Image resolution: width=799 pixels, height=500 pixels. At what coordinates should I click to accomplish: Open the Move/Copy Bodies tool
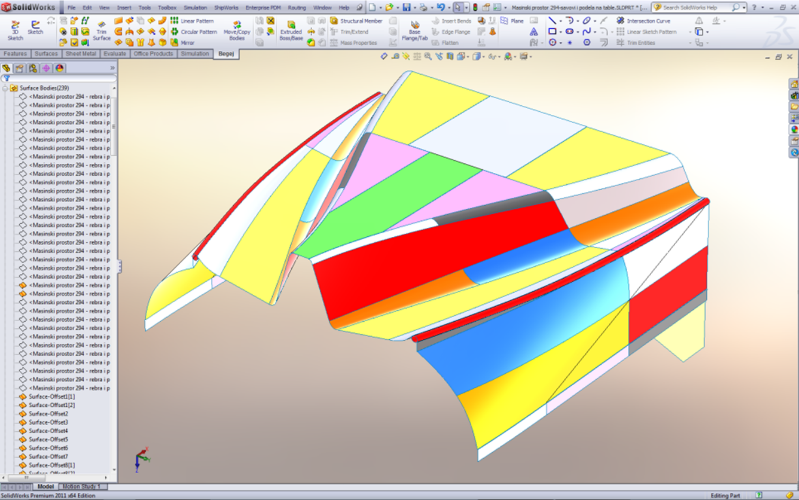(236, 32)
